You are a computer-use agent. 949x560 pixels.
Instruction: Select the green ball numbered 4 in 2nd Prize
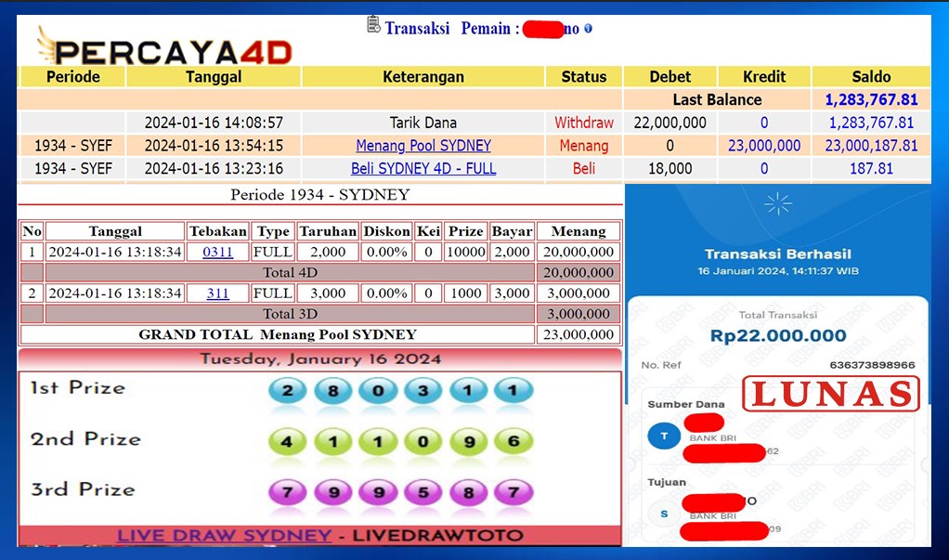coord(287,444)
